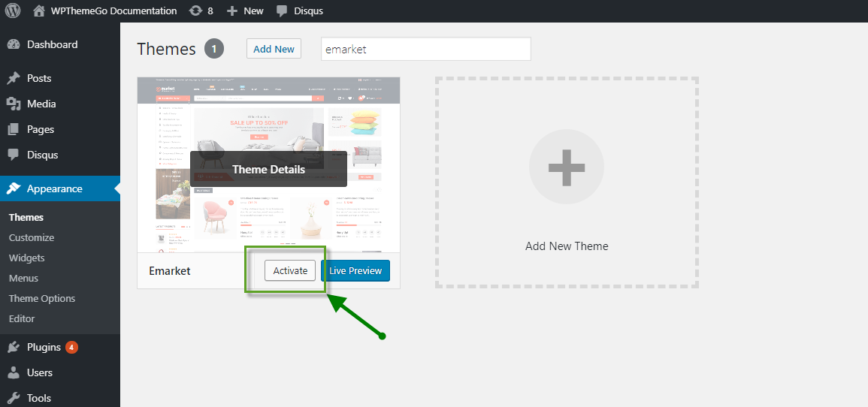This screenshot has width=868, height=407.
Task: Open the home icon for WPThemeGo Documentation
Action: (39, 11)
